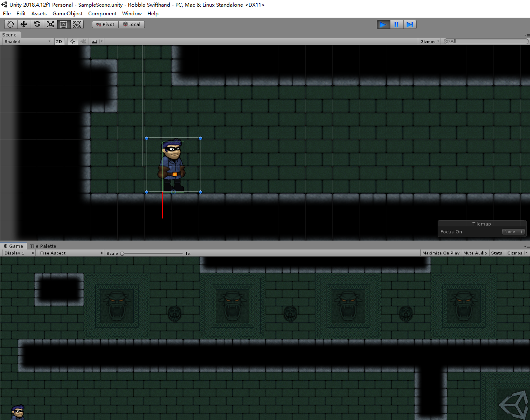The height and width of the screenshot is (420, 530).
Task: Toggle scene audio speaker icon
Action: point(83,41)
